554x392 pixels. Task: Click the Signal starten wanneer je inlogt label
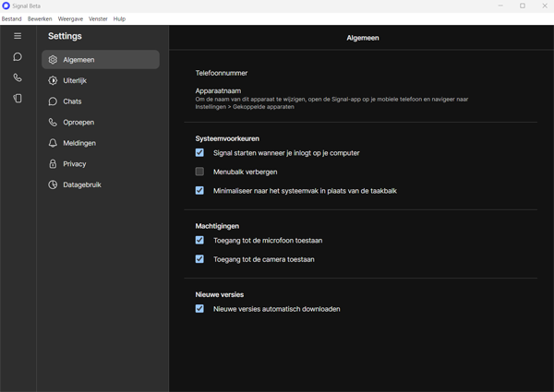click(286, 153)
